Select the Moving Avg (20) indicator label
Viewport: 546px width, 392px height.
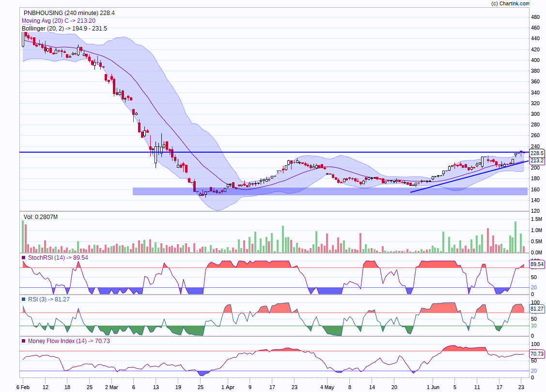point(58,21)
